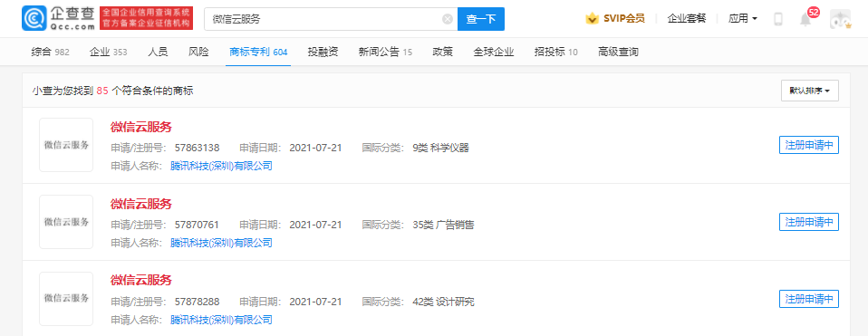The height and width of the screenshot is (336, 868).
Task: Switch to the 人员 tab
Action: (x=158, y=52)
